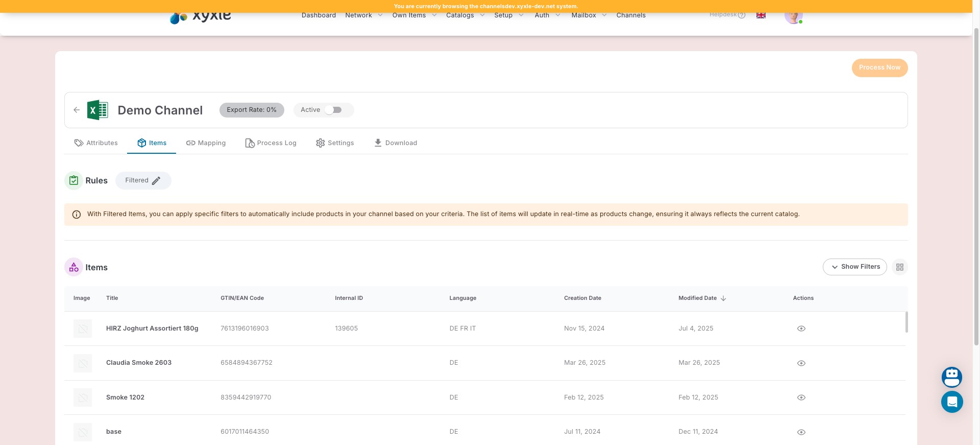Click the back arrow beside Demo Channel
Viewport: 980px width, 445px height.
77,110
